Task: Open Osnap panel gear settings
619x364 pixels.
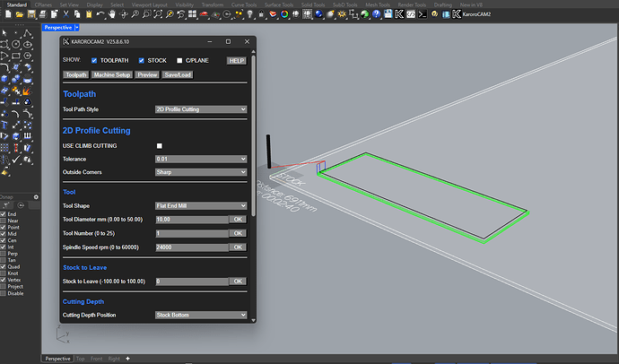Action: [36, 198]
